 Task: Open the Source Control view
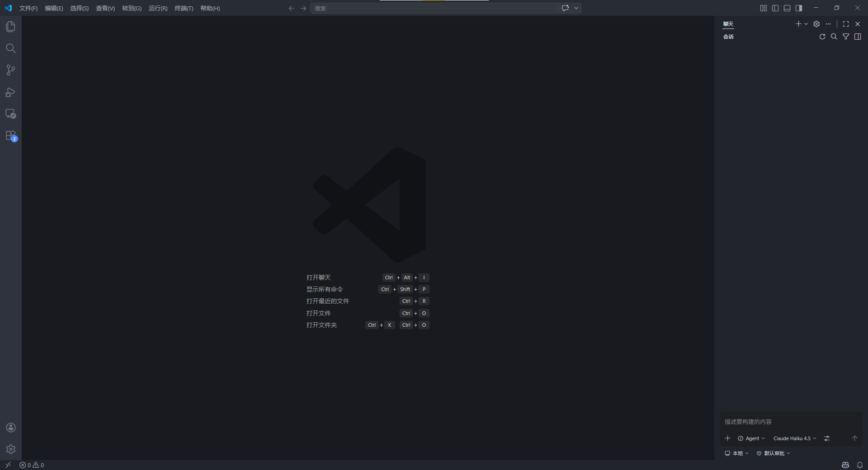pyautogui.click(x=10, y=70)
